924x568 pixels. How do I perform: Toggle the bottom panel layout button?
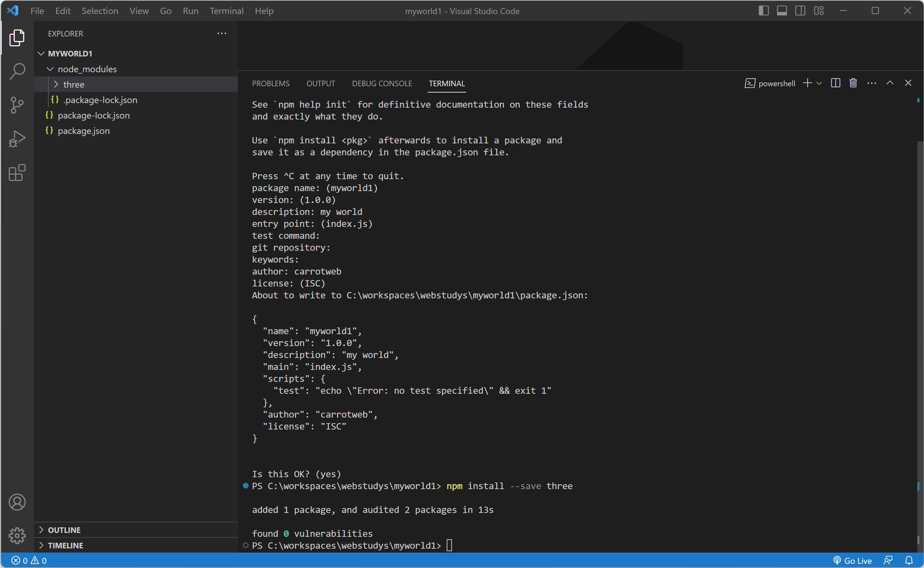coord(782,11)
